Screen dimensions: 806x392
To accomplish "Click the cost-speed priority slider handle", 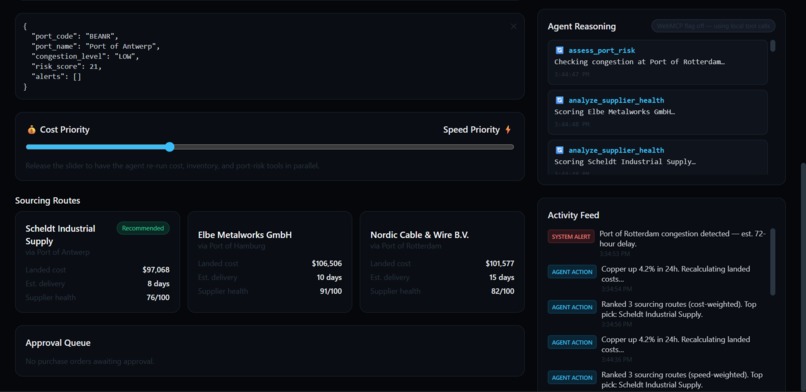I will click(170, 147).
